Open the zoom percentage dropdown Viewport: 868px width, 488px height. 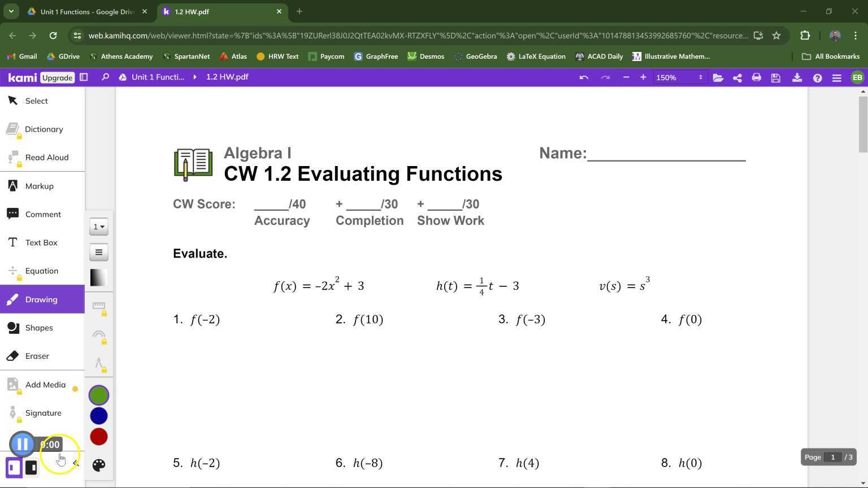tap(678, 77)
